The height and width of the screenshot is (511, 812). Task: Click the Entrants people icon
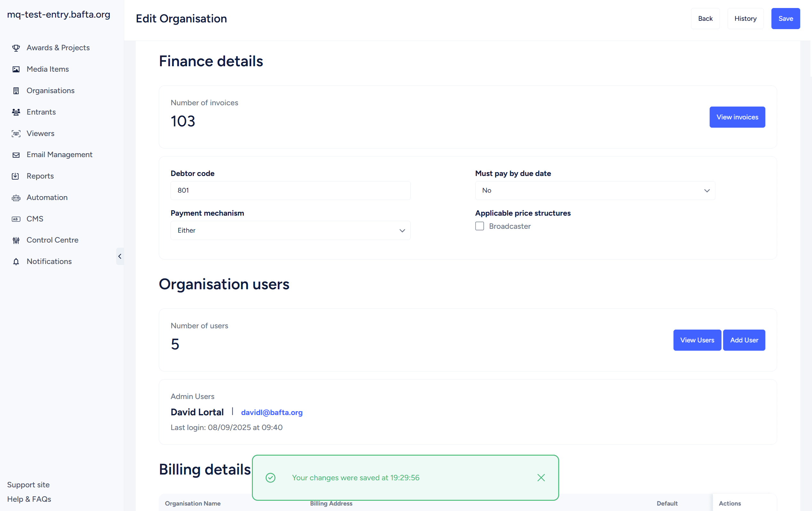click(x=16, y=112)
